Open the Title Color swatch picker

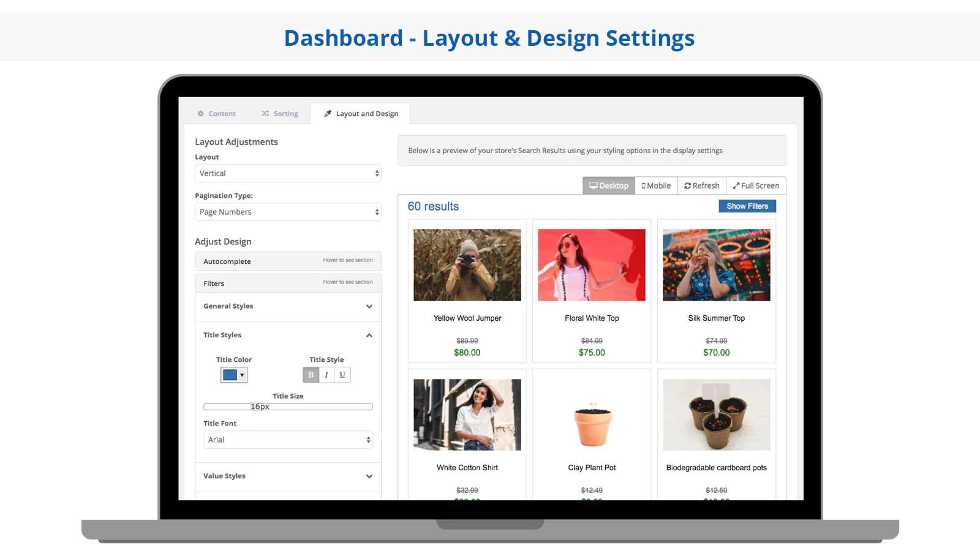pos(234,375)
